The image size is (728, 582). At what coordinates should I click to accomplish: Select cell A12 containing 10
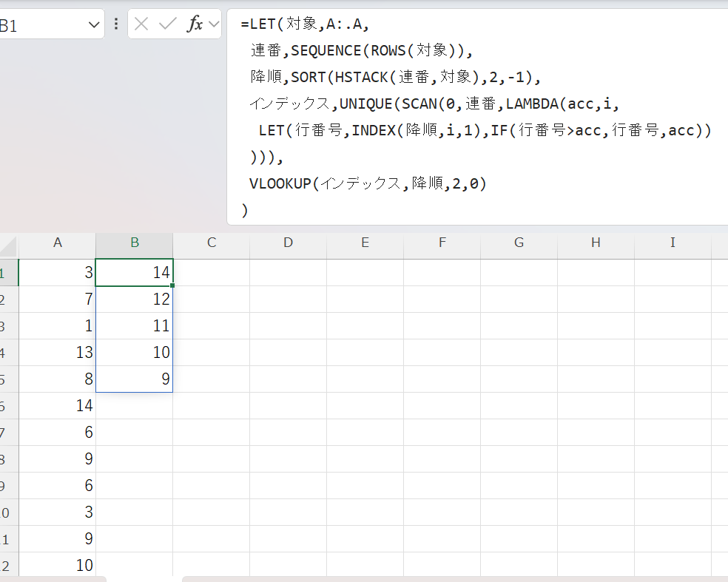[x=57, y=565]
